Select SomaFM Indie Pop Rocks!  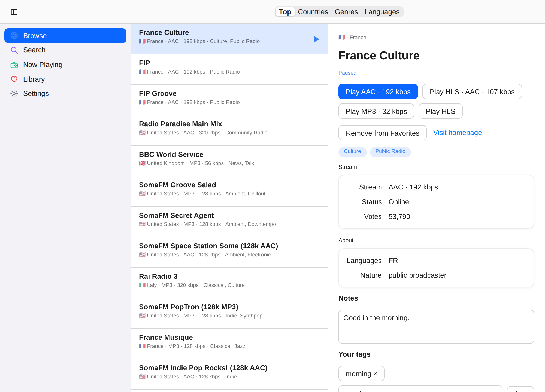[229, 375]
